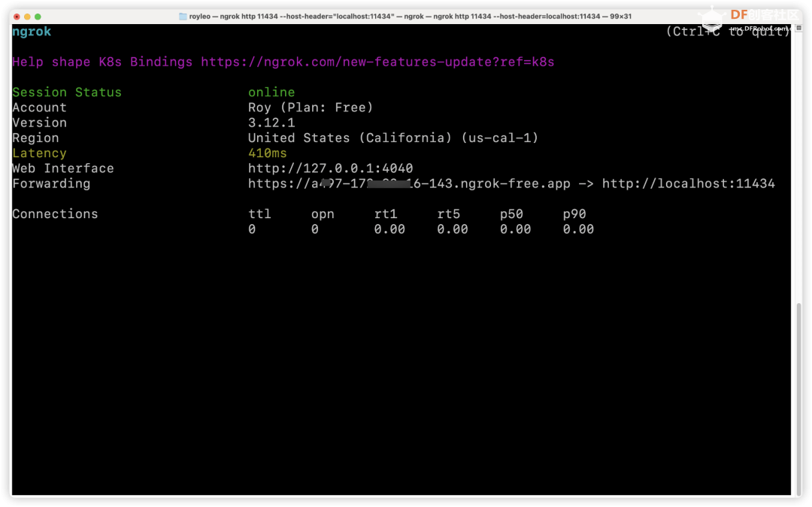Image resolution: width=812 pixels, height=507 pixels.
Task: Click the 'Connections' label
Action: click(x=55, y=214)
